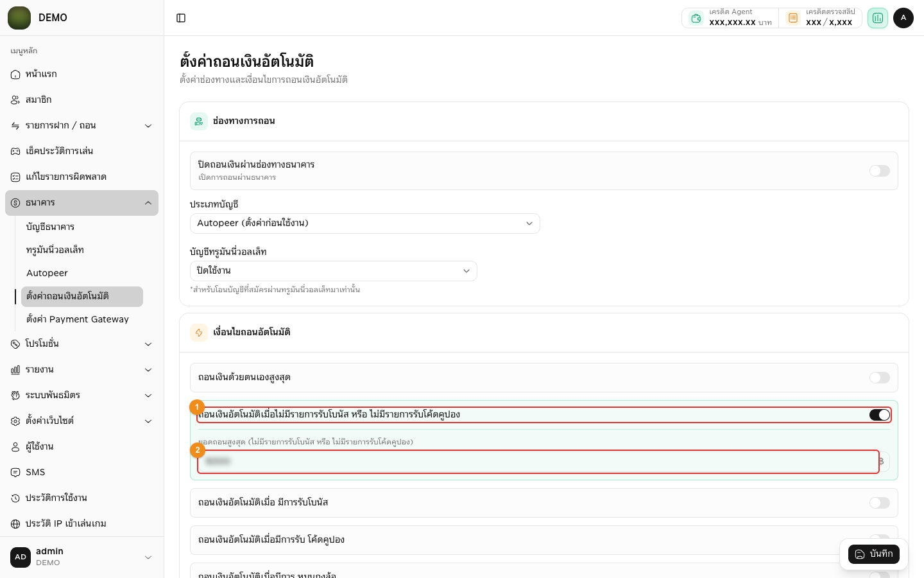Click the icon beside แก้ไขรายการผิดพลาด
The image size is (924, 578).
tap(15, 177)
